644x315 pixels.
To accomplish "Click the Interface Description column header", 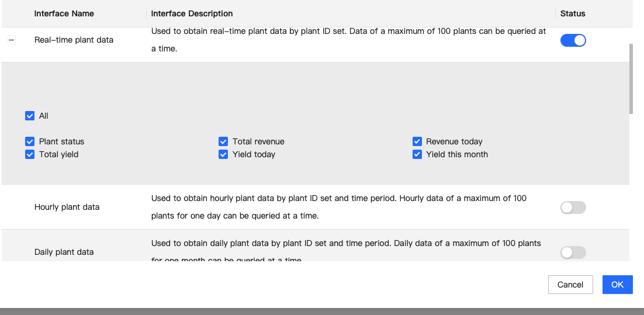I will tap(192, 13).
